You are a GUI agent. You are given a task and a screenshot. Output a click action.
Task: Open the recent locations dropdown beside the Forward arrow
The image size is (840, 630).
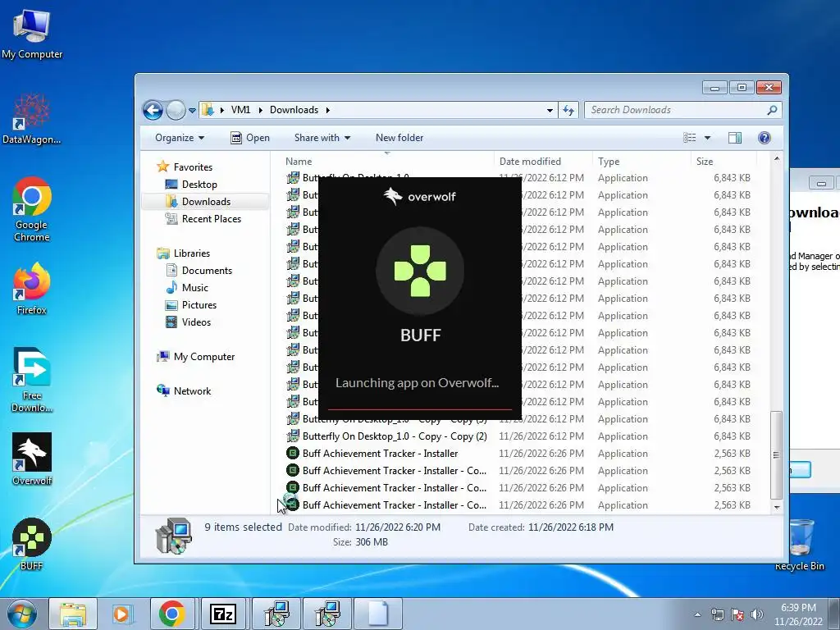[x=192, y=111]
